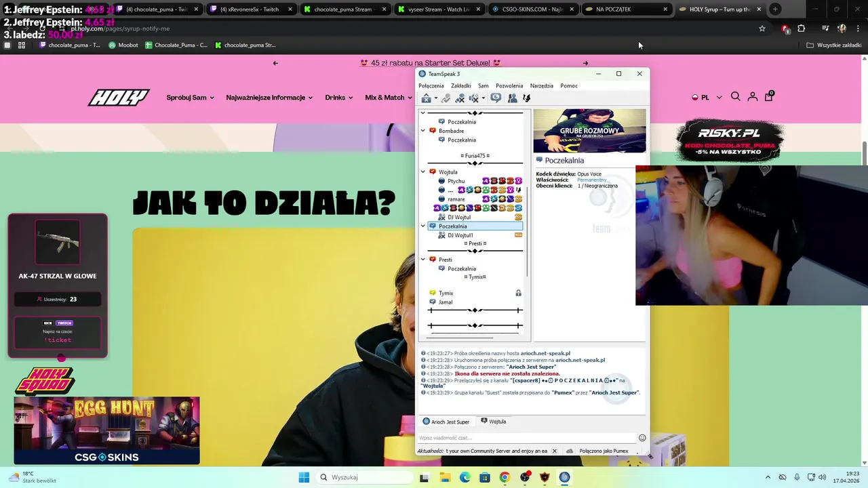Screen dimensions: 868x488
Task: Open connect icon dropdown arrow in TeamSpeak
Action: click(x=435, y=98)
